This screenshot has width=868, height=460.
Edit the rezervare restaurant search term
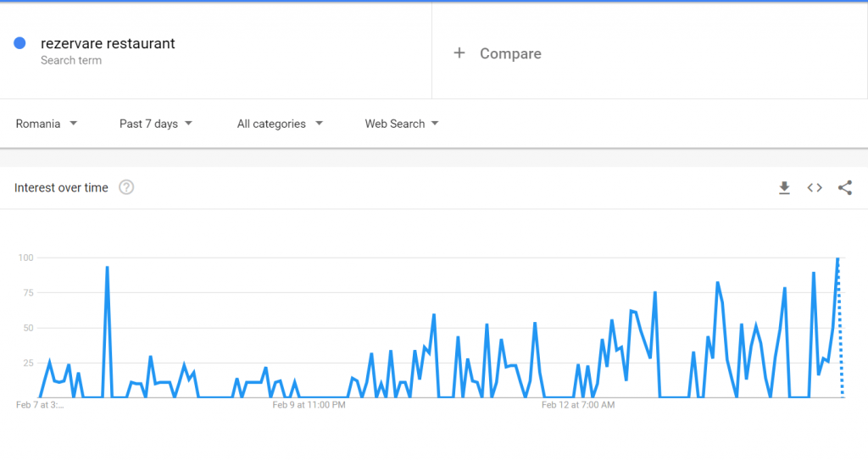point(108,43)
